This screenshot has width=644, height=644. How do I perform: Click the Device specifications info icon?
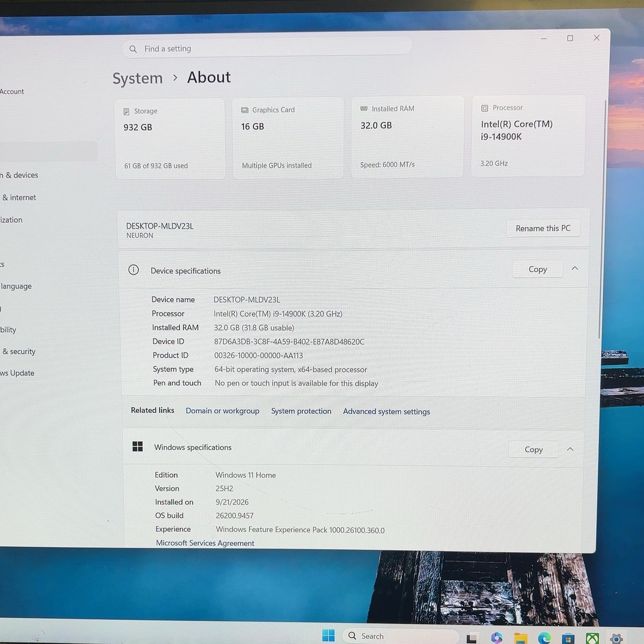134,270
